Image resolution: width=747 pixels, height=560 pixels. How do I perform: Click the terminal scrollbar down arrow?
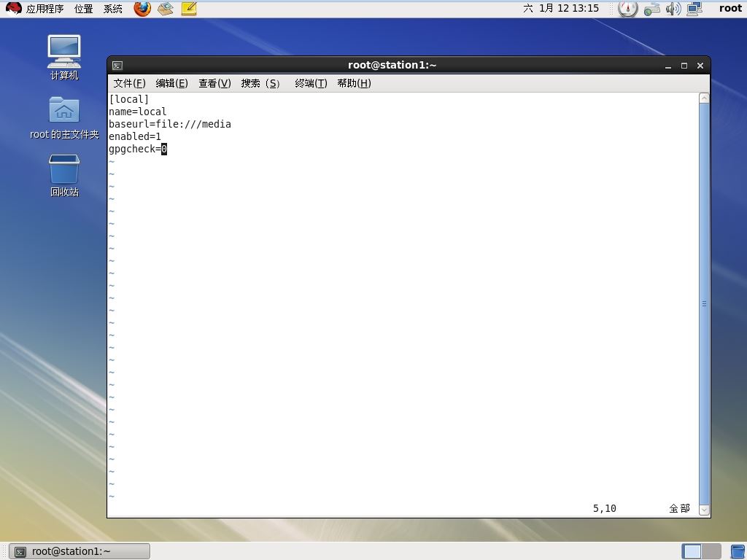point(704,510)
